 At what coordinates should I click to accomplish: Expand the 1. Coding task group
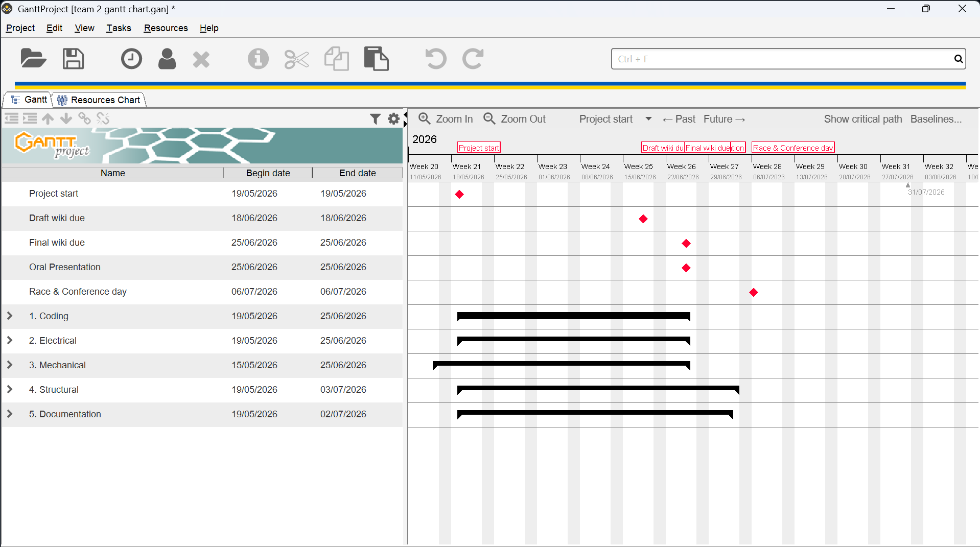point(10,316)
